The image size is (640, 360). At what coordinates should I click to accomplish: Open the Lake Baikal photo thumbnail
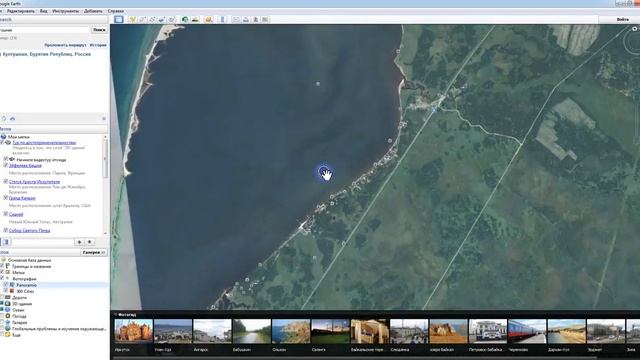448,331
